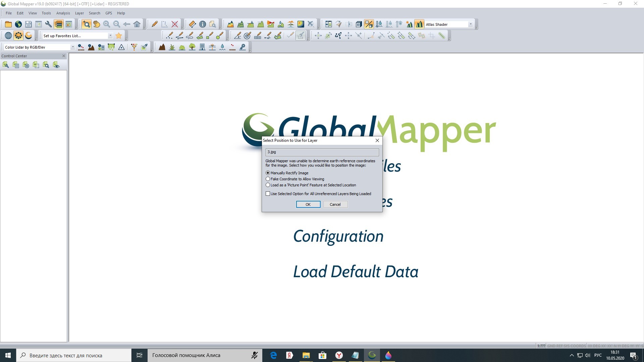The height and width of the screenshot is (362, 644).
Task: Click the crescent moon icon
Action: [29, 36]
